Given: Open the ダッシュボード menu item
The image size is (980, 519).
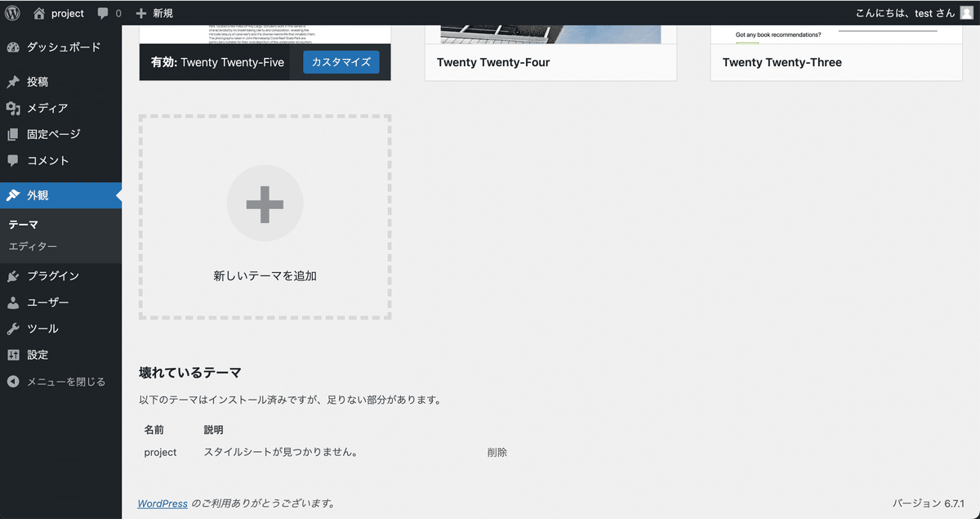Looking at the screenshot, I should coord(64,47).
